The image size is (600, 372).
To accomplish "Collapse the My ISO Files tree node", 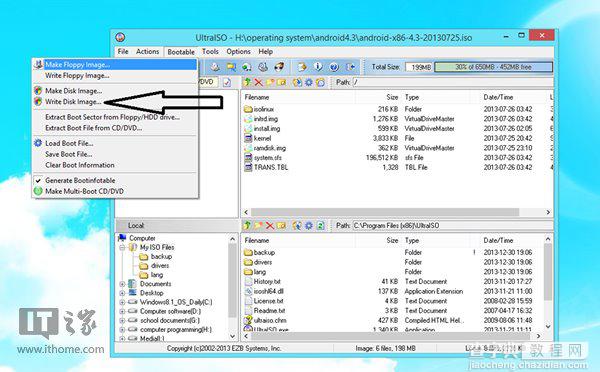I will 122,247.
